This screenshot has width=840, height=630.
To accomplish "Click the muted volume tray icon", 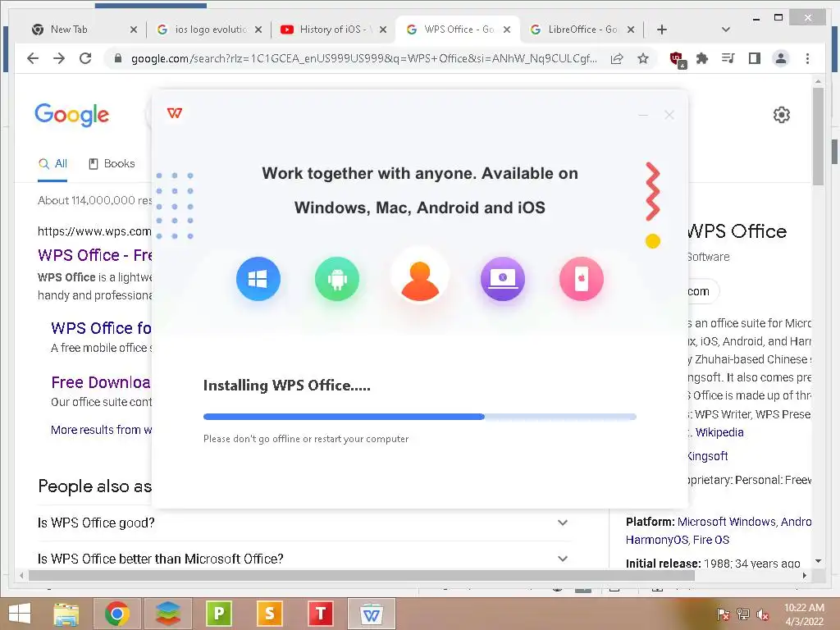I will click(762, 614).
